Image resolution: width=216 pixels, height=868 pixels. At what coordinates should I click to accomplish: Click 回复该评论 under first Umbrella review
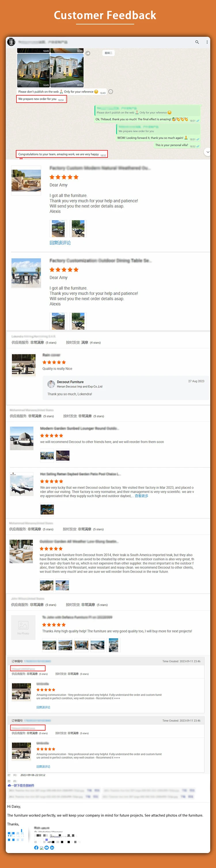click(43, 707)
